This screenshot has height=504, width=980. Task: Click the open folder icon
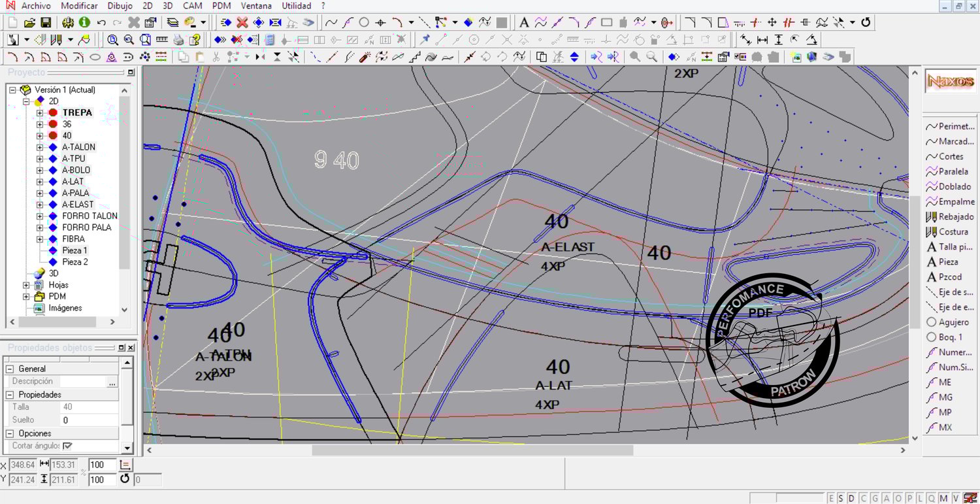[29, 22]
